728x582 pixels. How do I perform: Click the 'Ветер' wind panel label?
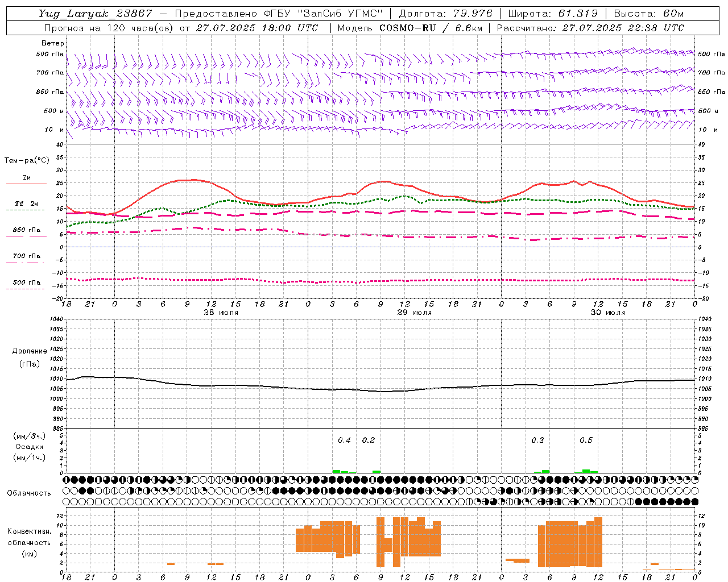click(53, 43)
